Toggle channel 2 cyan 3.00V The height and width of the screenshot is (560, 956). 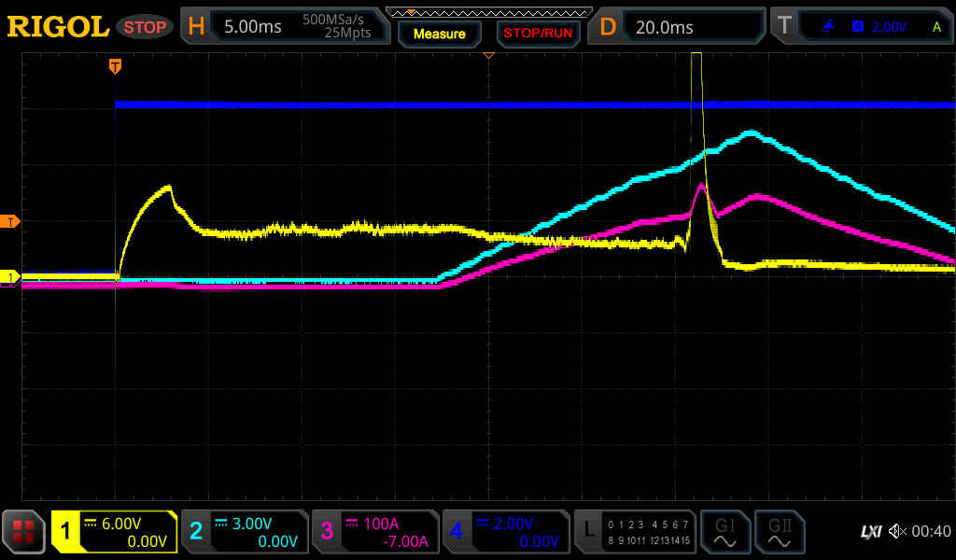tap(245, 532)
